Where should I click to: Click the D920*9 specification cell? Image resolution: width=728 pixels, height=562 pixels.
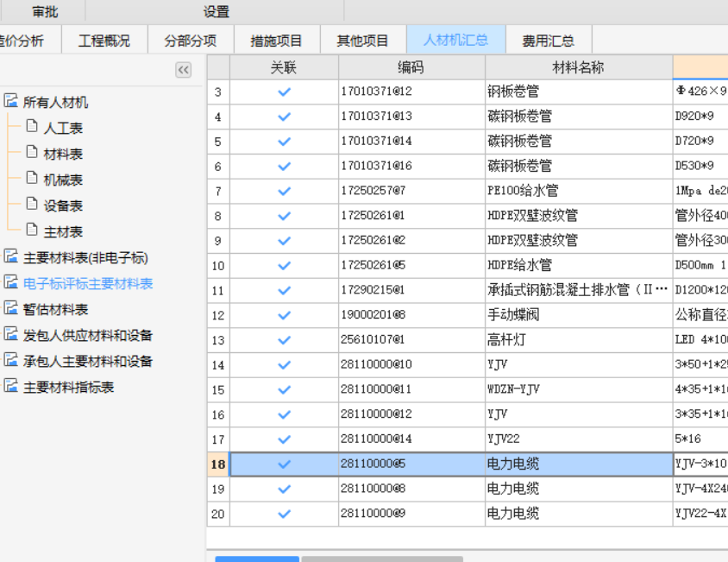coord(700,117)
